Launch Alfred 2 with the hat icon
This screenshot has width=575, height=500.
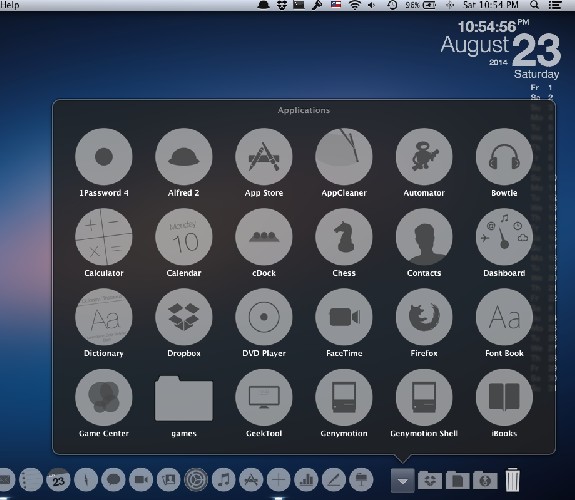184,157
